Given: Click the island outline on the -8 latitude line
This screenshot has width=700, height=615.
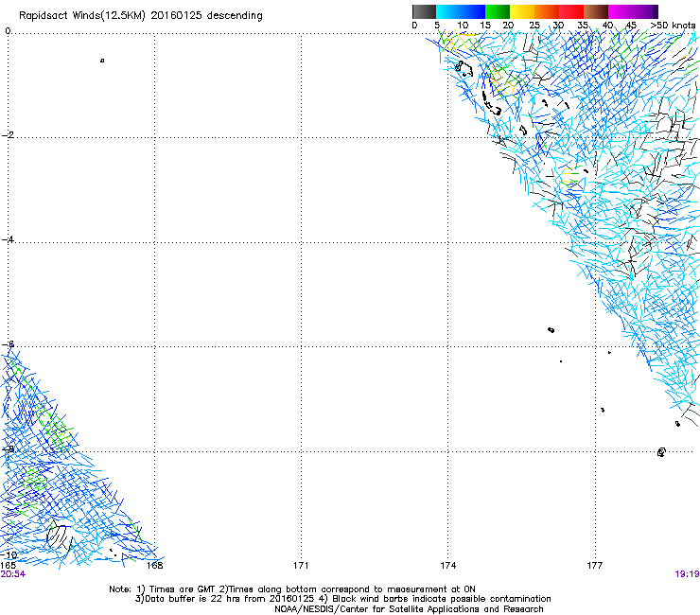Looking at the screenshot, I should click(x=661, y=452).
